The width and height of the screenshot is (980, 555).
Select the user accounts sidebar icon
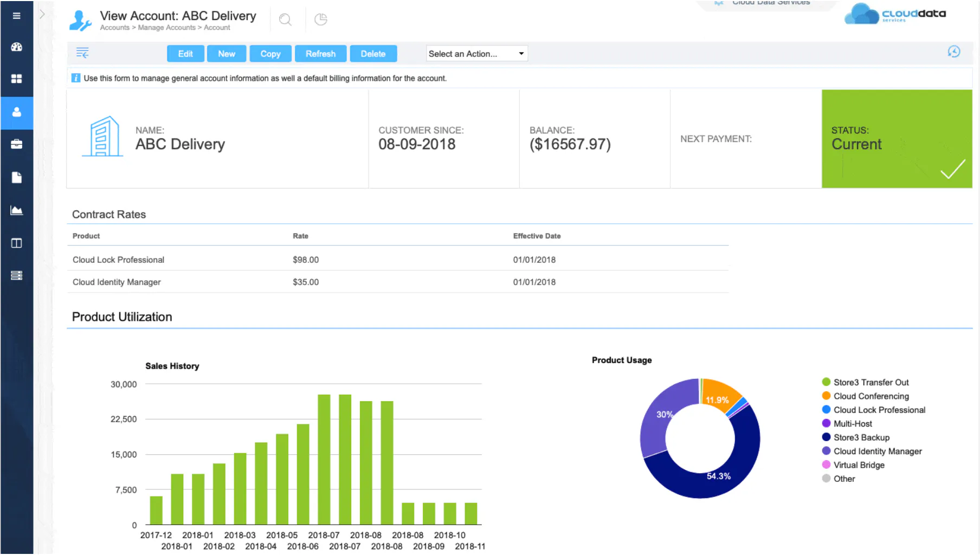[x=16, y=112]
